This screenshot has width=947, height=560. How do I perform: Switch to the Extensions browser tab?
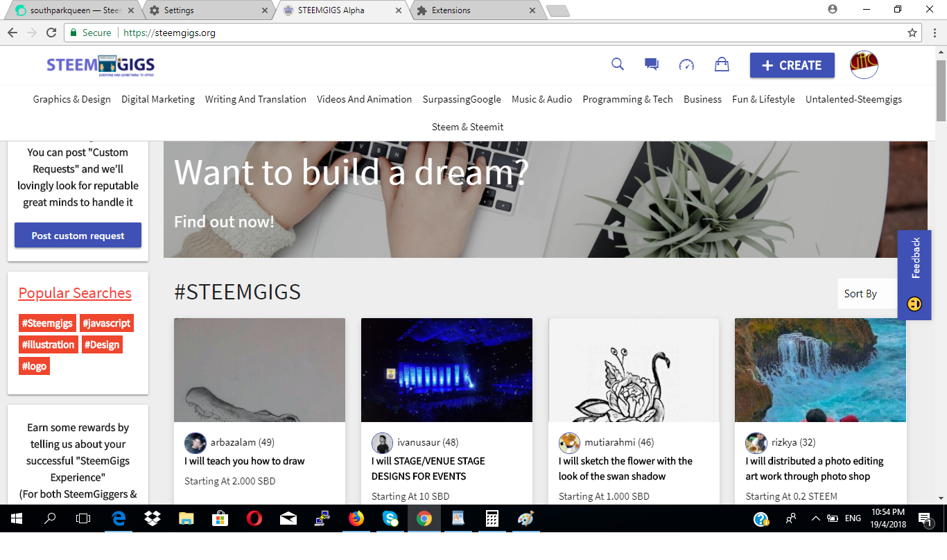point(476,10)
